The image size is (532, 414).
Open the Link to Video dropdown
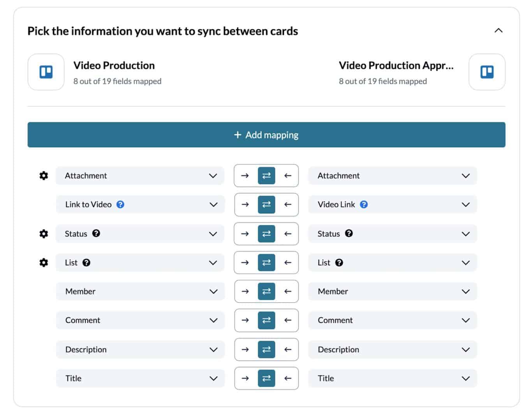(x=140, y=204)
